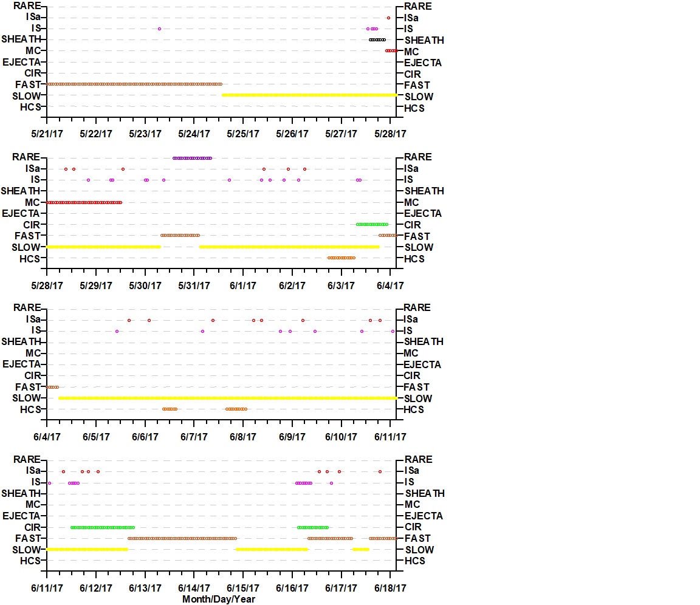This screenshot has width=700, height=605.
Task: Click the green CIR cluster around 6/12/17
Action: [x=103, y=527]
